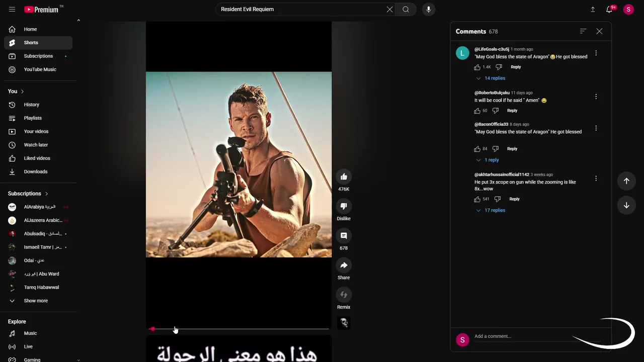Reply to the @RobertoBulçaku comment
Image resolution: width=644 pixels, height=362 pixels.
[512, 111]
